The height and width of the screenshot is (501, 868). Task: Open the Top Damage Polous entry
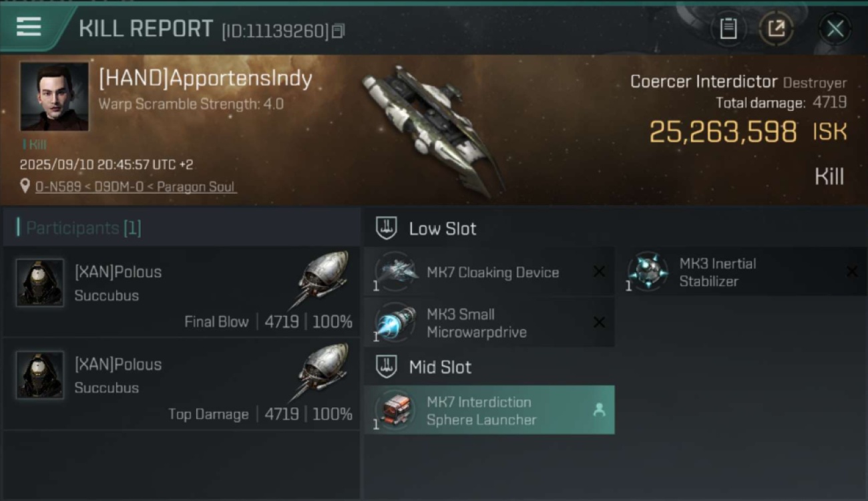click(x=181, y=384)
